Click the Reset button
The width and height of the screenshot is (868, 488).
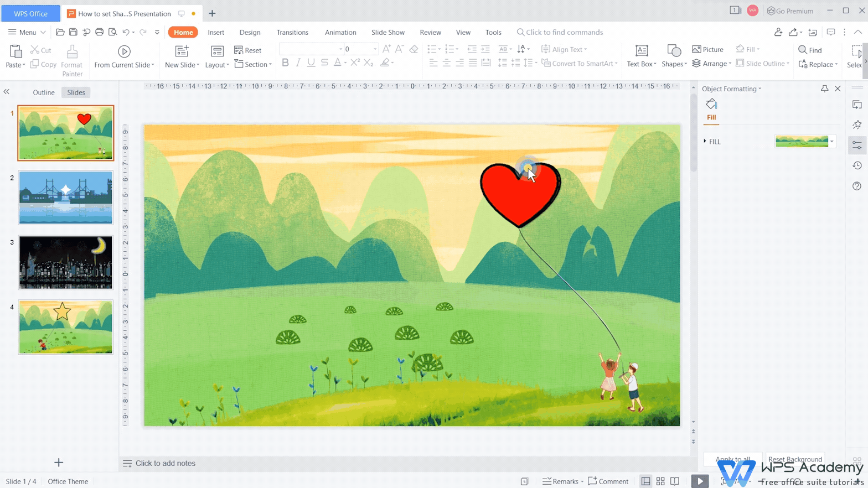pos(248,50)
